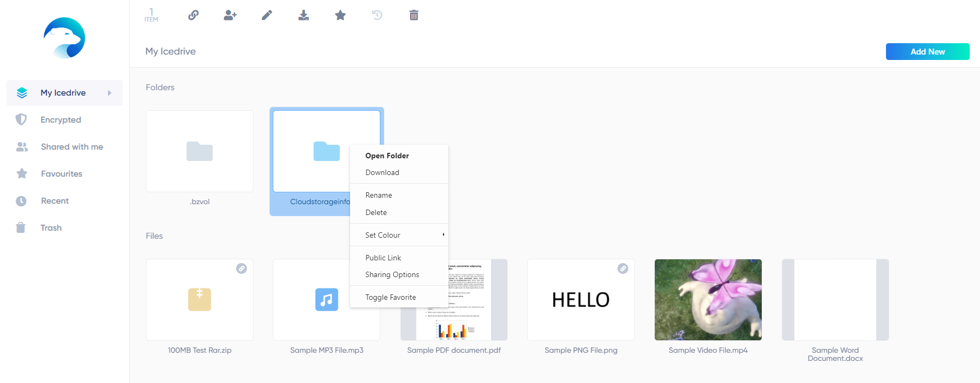Screen dimensions: 980x383
Task: Click the pencil rename icon in toolbar
Action: pos(267,15)
